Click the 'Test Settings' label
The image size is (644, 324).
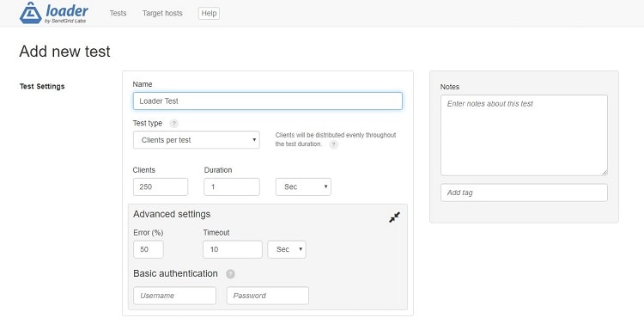[42, 86]
